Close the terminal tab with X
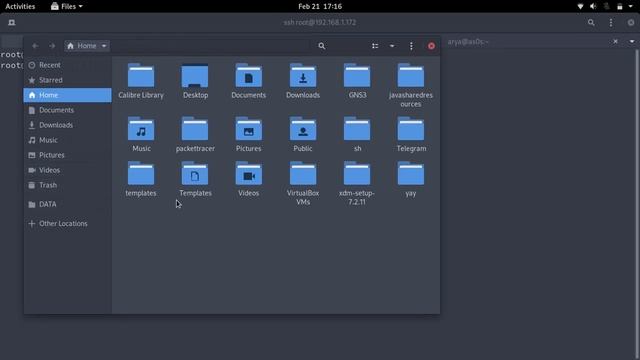640x360 pixels. point(616,41)
